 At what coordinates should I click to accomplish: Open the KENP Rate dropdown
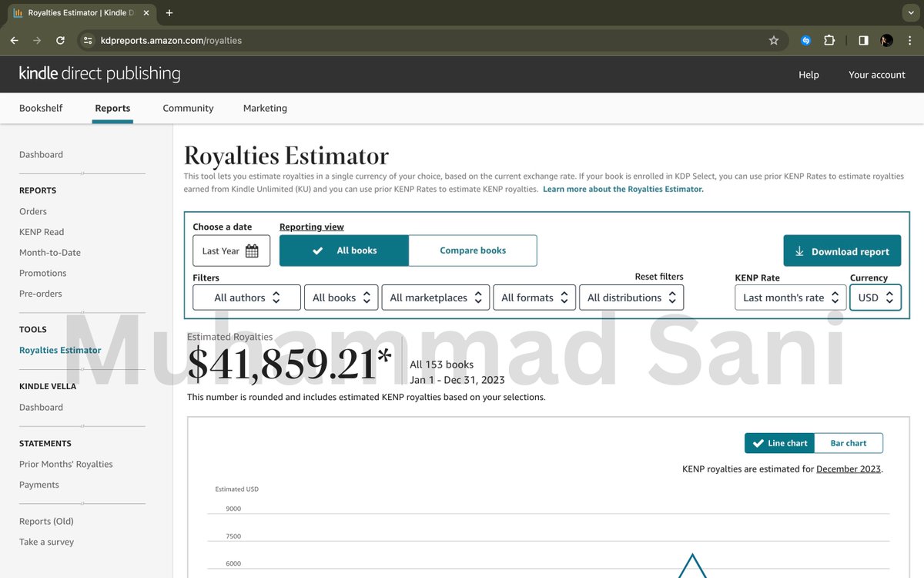click(791, 297)
